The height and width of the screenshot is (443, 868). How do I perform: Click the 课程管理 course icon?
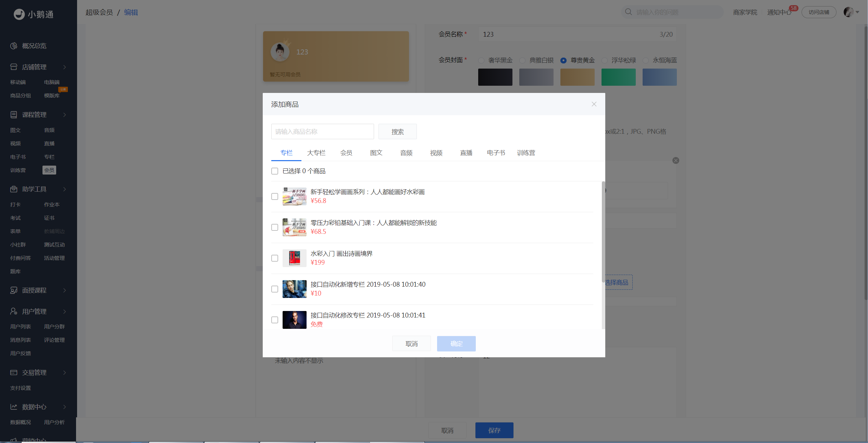[x=14, y=115]
